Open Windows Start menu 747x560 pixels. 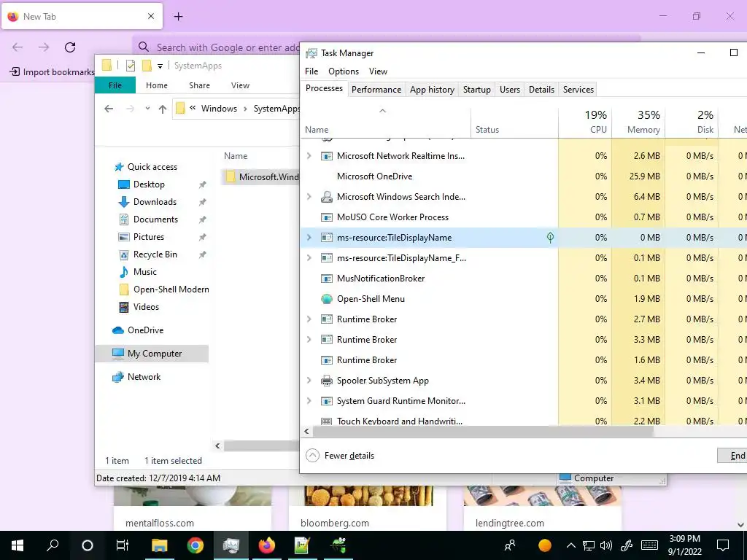pos(18,545)
